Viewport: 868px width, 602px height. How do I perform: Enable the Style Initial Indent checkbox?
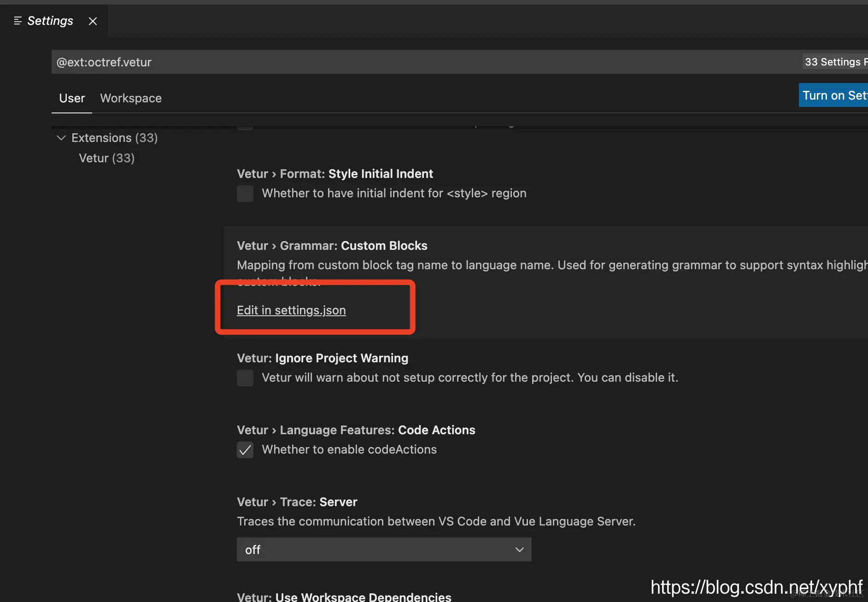pyautogui.click(x=245, y=194)
